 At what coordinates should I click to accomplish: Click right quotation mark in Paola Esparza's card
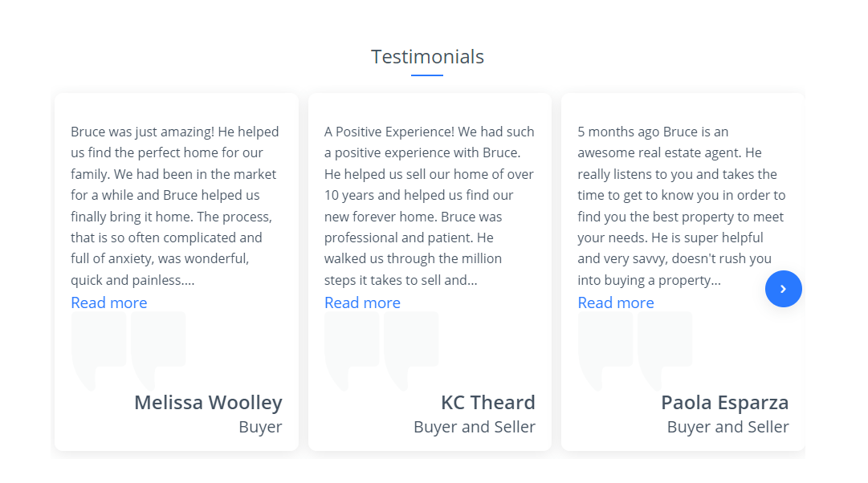[x=665, y=345]
